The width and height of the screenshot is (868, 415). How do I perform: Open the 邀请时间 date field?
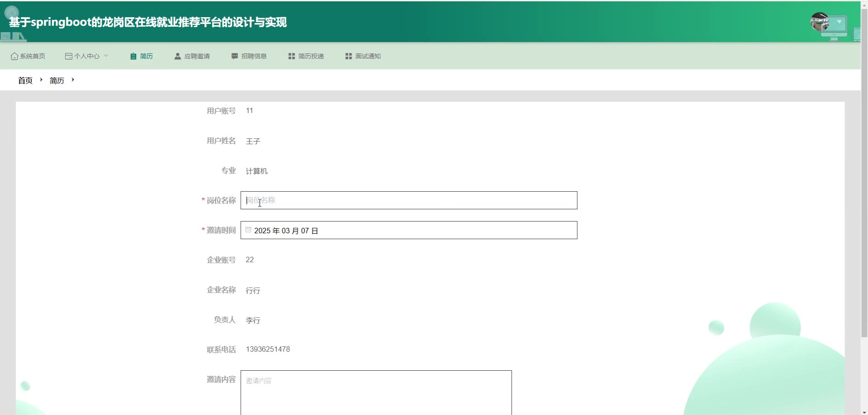tap(409, 230)
